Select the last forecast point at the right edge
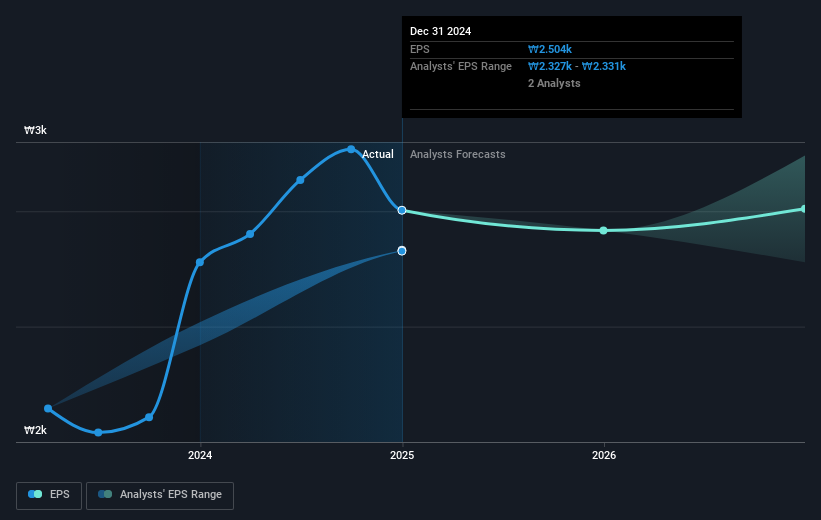Image resolution: width=821 pixels, height=520 pixels. (804, 209)
